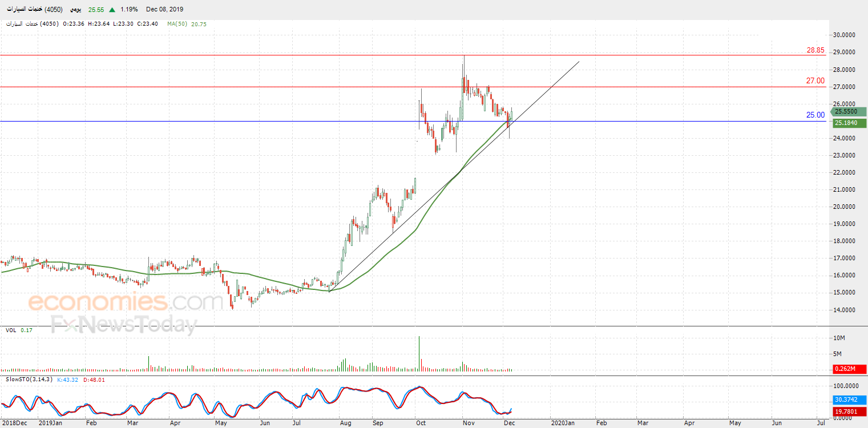This screenshot has width=868, height=428.
Task: Select the 20.0000 price axis label
Action: tap(845, 207)
